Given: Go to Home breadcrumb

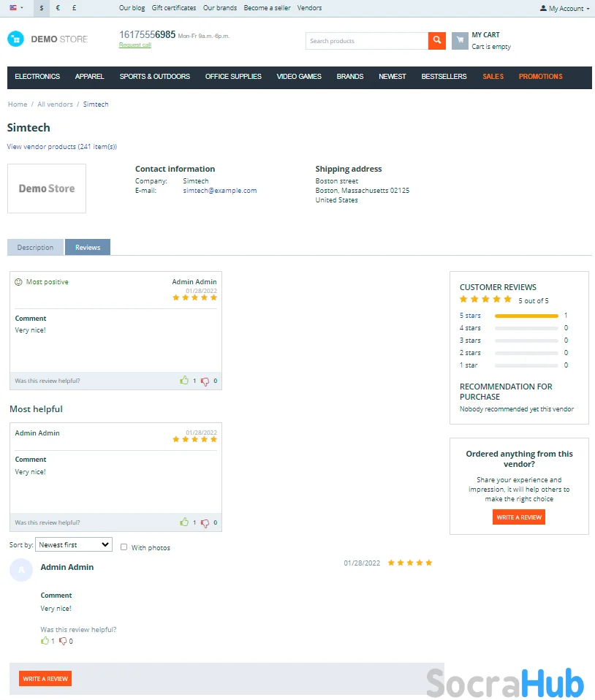Looking at the screenshot, I should (18, 104).
